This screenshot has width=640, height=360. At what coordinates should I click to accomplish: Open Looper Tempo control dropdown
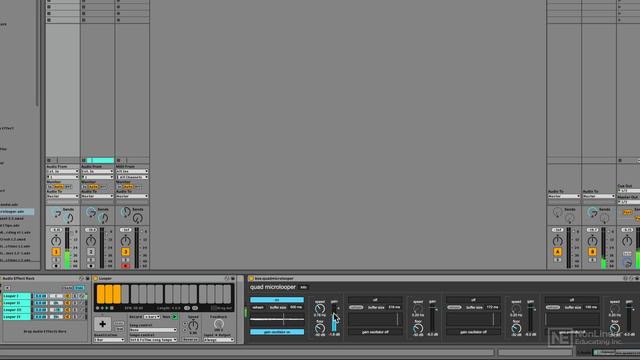tap(153, 340)
